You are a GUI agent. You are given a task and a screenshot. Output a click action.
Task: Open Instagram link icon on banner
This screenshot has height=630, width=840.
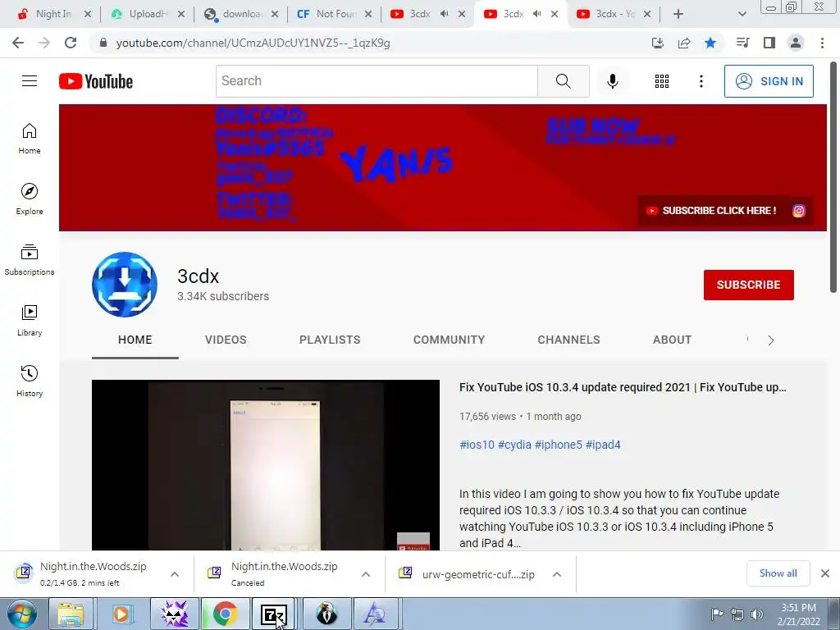798,211
